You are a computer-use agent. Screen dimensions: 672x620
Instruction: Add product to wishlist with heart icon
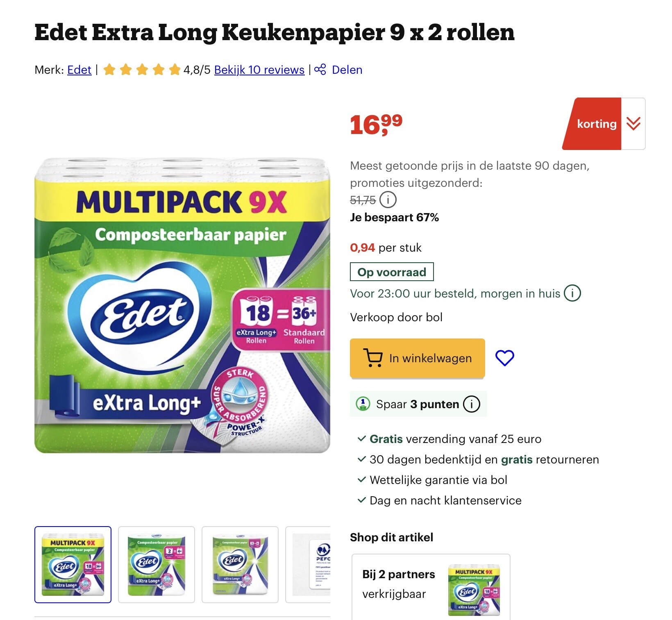coord(504,358)
